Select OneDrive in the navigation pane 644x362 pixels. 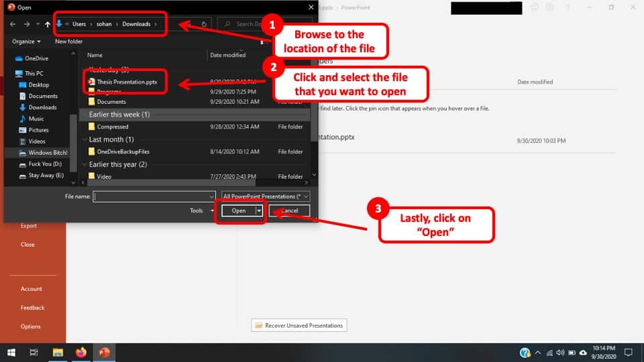pyautogui.click(x=32, y=58)
